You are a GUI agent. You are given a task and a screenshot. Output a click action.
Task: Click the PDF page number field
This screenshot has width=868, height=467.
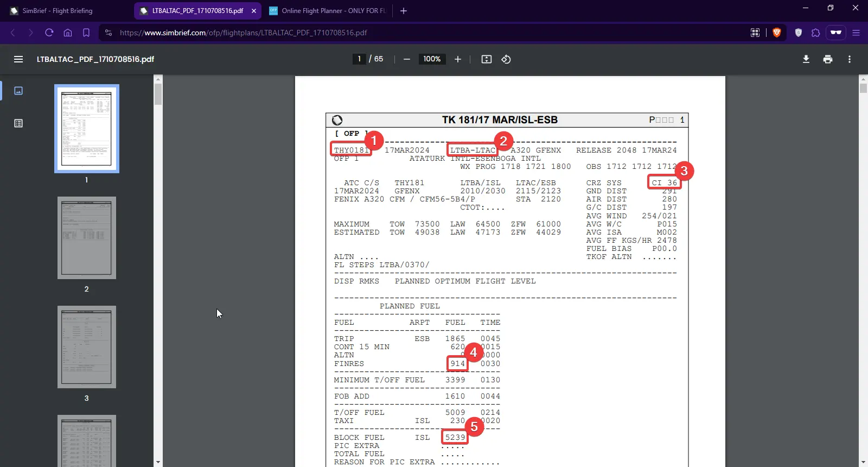point(359,59)
